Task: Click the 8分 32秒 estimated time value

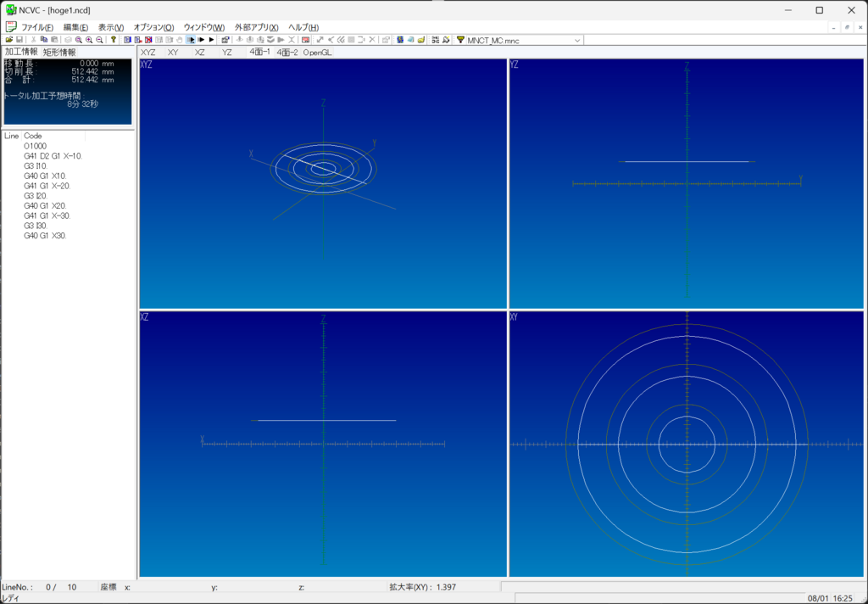Action: [x=82, y=104]
